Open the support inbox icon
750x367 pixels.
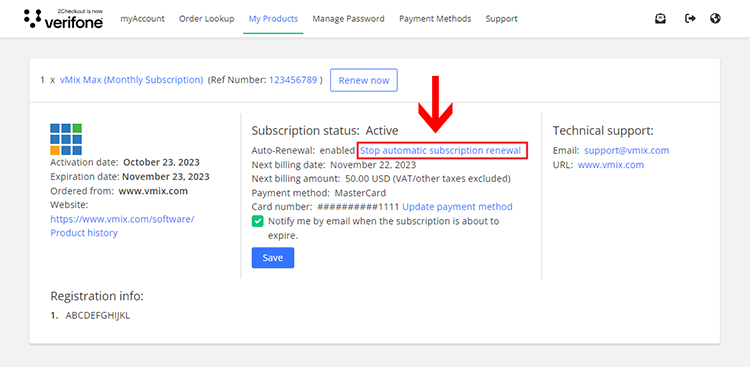[661, 19]
